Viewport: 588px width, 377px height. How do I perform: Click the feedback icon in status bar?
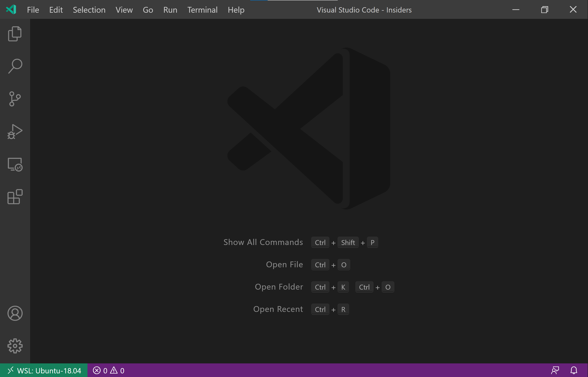pos(555,370)
